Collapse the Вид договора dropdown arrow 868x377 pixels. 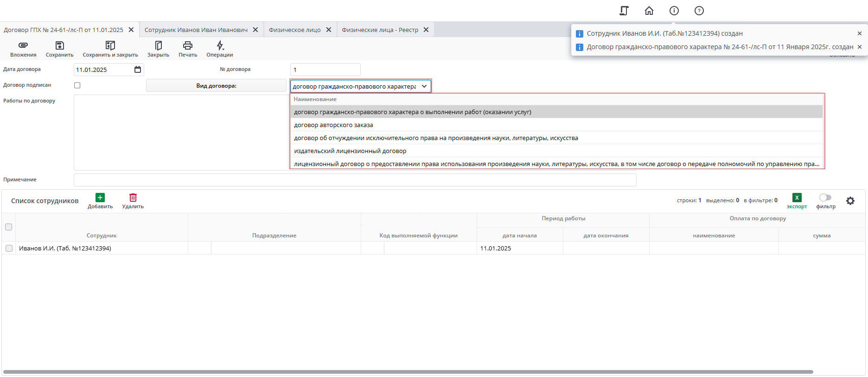coord(424,86)
